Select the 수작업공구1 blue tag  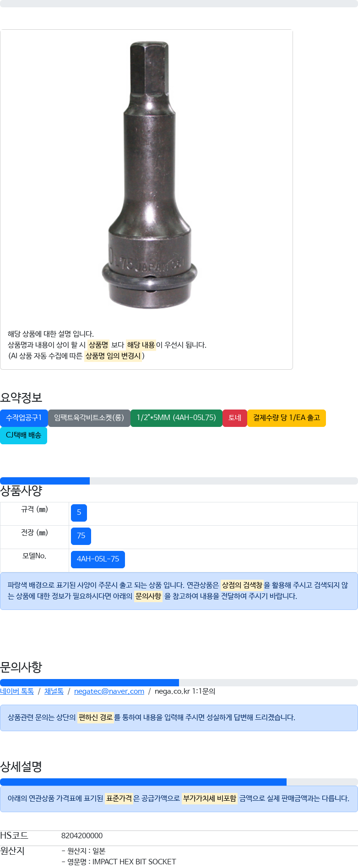[24, 418]
